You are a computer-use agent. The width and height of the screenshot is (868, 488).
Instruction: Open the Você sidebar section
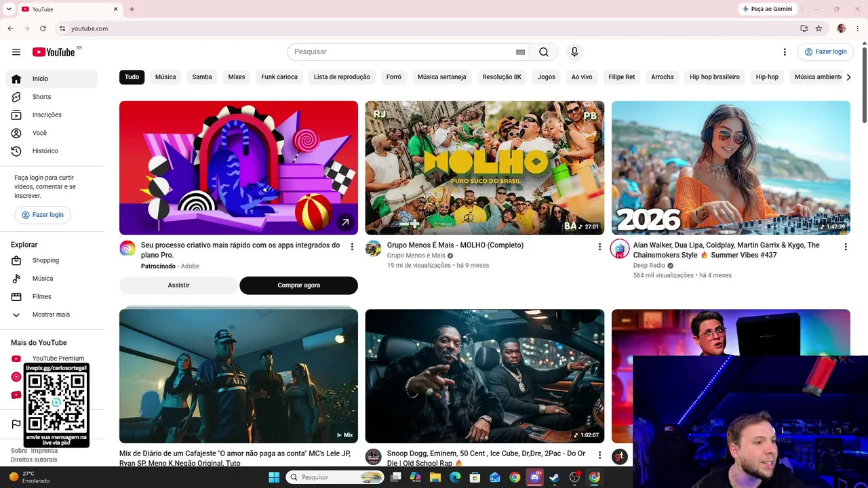[52, 133]
